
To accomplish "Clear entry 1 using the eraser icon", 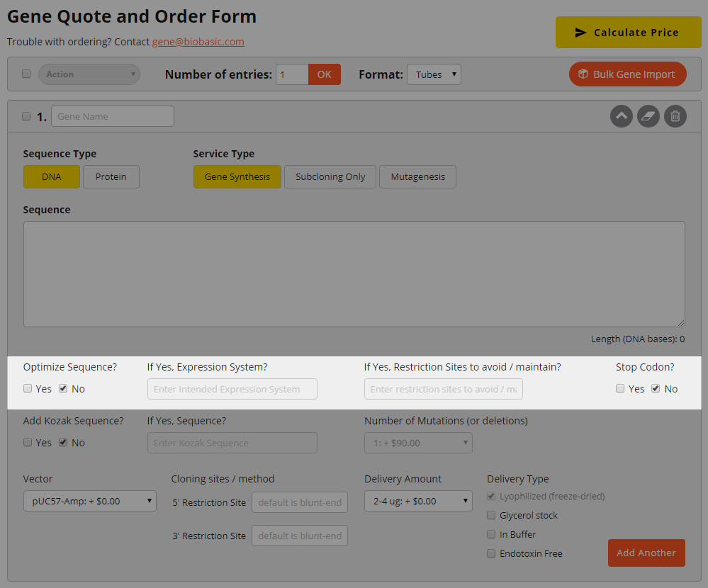I will [648, 116].
